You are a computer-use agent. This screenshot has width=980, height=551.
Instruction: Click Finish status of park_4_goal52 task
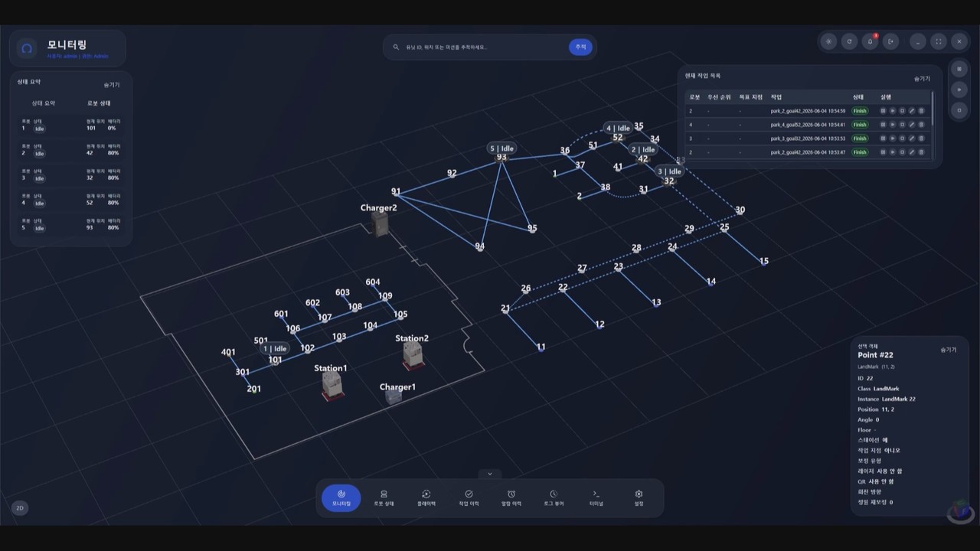[x=860, y=125]
